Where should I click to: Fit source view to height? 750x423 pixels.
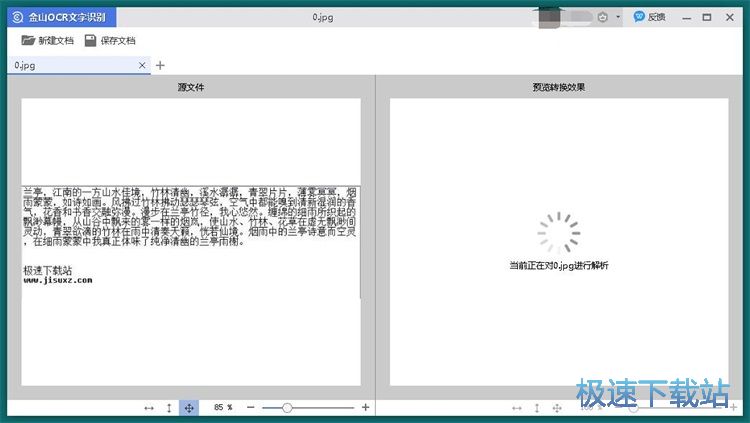pyautogui.click(x=169, y=408)
